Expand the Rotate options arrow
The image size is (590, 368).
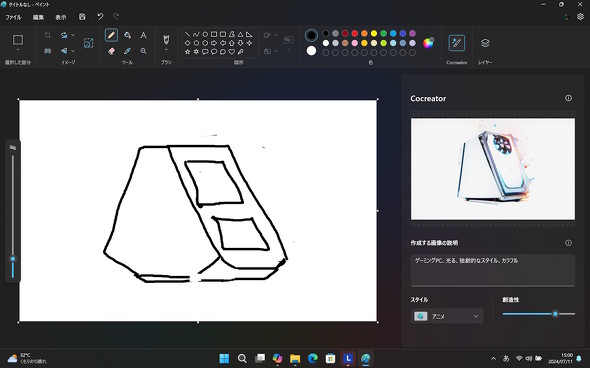(x=73, y=35)
